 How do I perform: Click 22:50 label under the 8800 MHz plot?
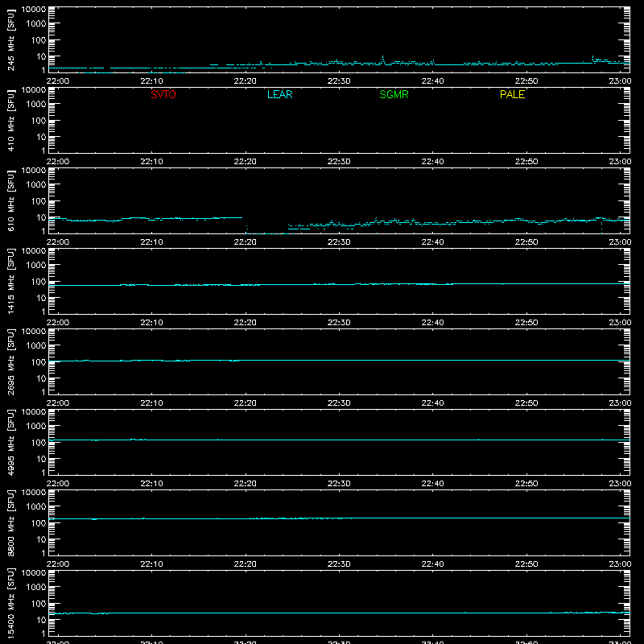point(526,564)
